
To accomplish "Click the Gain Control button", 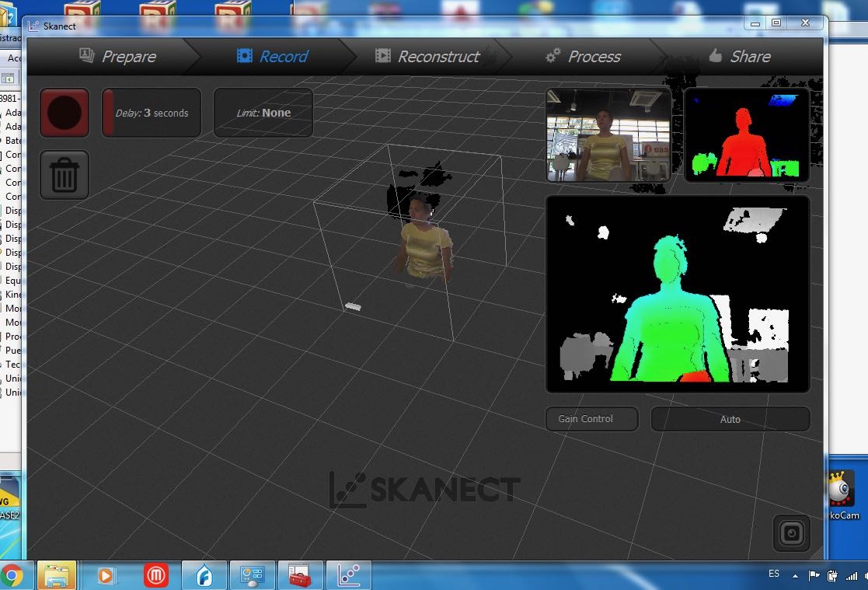I will [x=591, y=419].
